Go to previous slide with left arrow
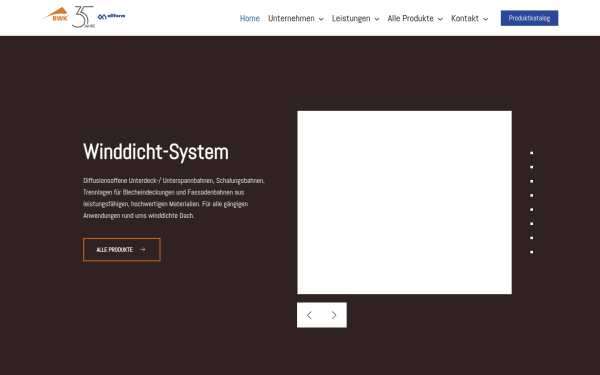The image size is (600, 375). click(309, 315)
